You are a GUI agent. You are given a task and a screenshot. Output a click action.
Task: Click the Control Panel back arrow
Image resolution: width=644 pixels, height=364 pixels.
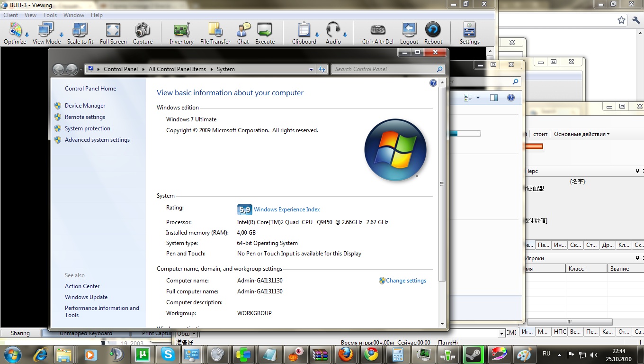[x=58, y=69]
